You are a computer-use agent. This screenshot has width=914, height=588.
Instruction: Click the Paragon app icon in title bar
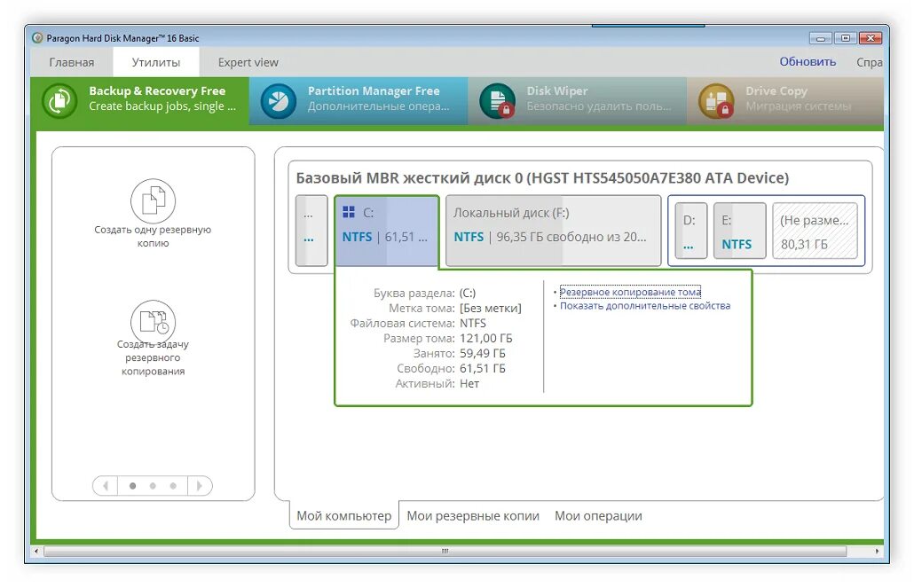coord(38,38)
